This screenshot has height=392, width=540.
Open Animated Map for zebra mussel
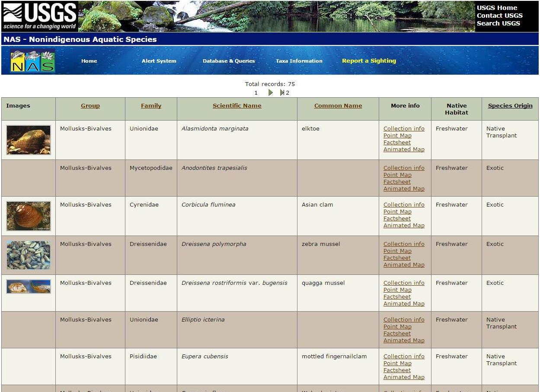[x=404, y=265]
